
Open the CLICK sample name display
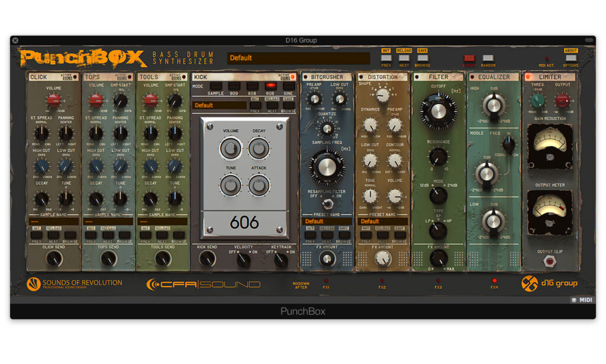coord(54,221)
